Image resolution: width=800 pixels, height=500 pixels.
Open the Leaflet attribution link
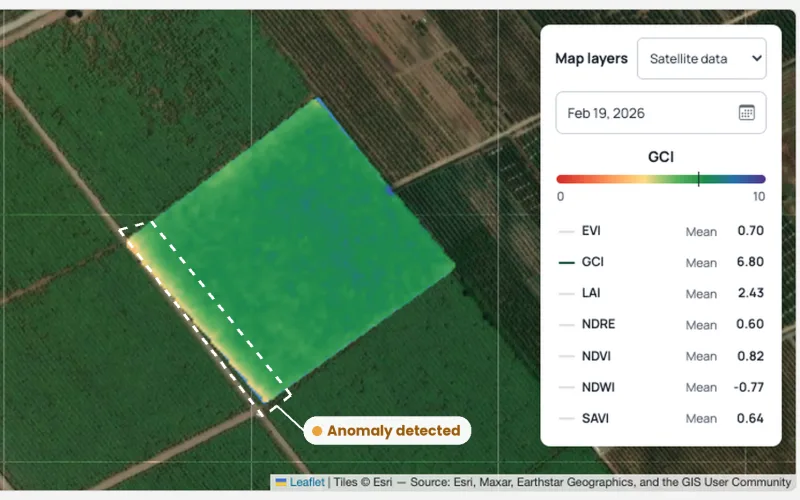click(x=307, y=482)
